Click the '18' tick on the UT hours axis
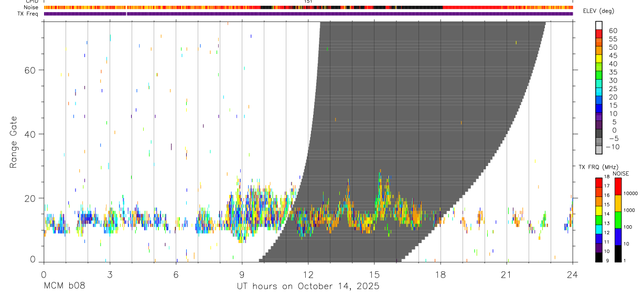This screenshot has height=297, width=644. tap(441, 274)
